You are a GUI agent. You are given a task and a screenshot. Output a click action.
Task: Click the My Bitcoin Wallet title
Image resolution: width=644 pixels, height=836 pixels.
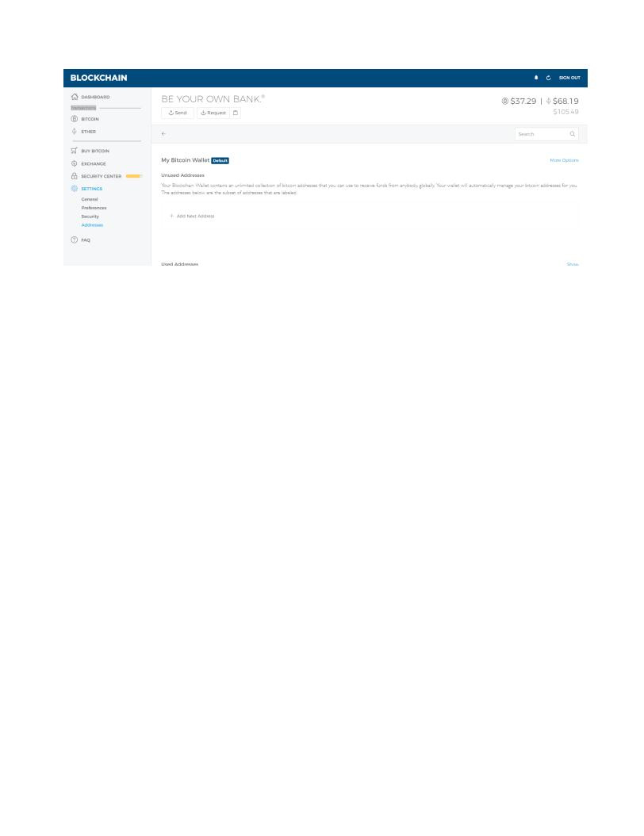click(x=186, y=160)
